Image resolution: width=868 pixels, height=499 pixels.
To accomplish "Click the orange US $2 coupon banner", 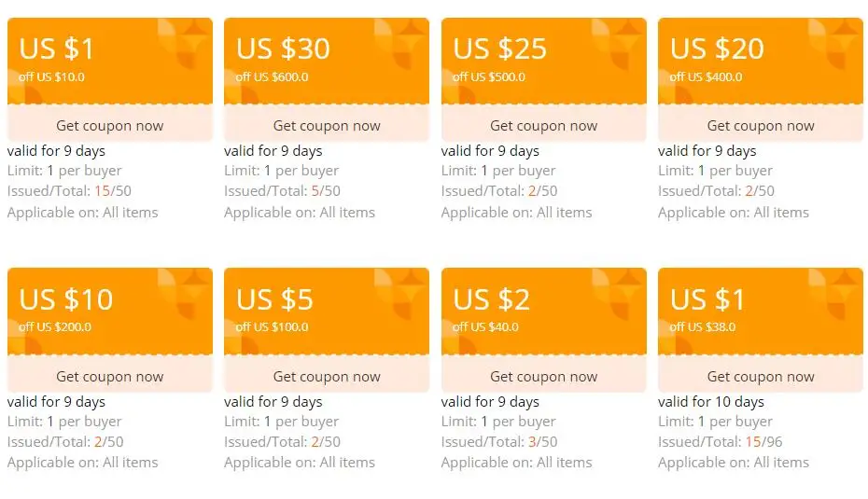I will 543,312.
